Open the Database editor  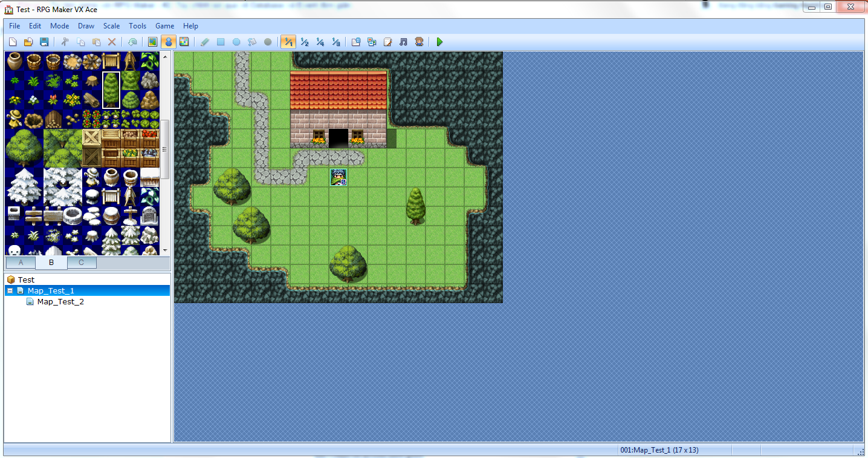pos(356,42)
